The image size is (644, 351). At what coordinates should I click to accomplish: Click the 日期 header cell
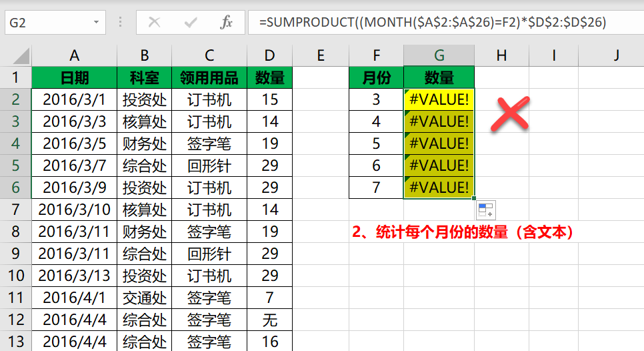[75, 77]
